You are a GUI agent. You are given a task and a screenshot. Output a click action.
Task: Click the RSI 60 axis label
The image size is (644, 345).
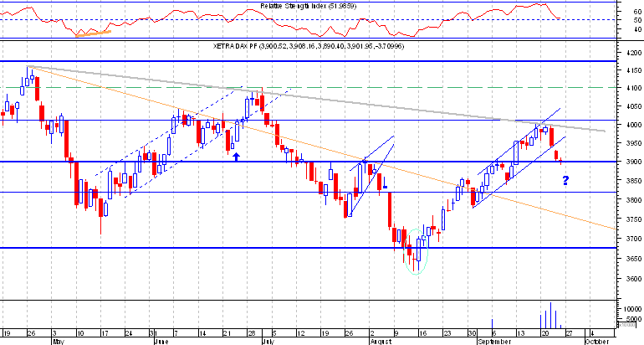click(638, 12)
